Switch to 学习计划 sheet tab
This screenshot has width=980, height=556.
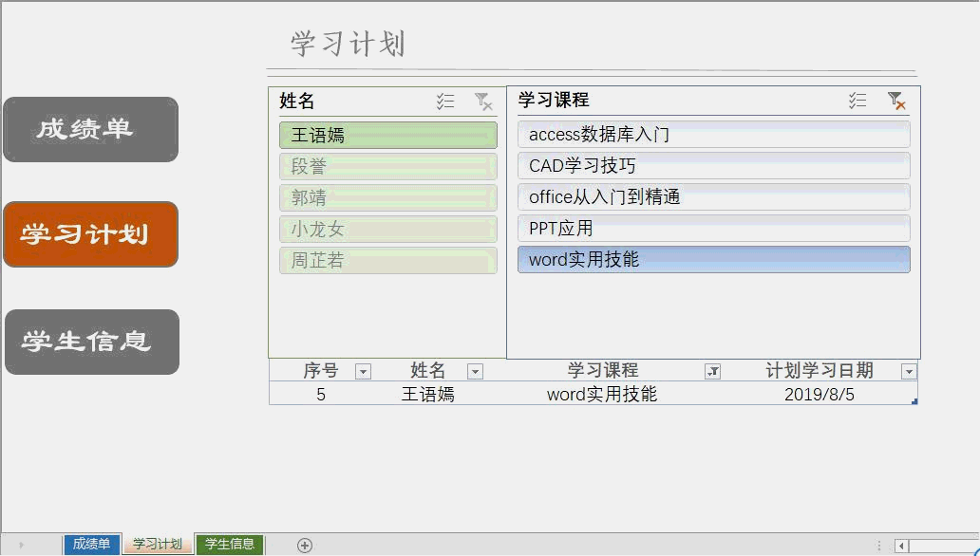click(157, 544)
